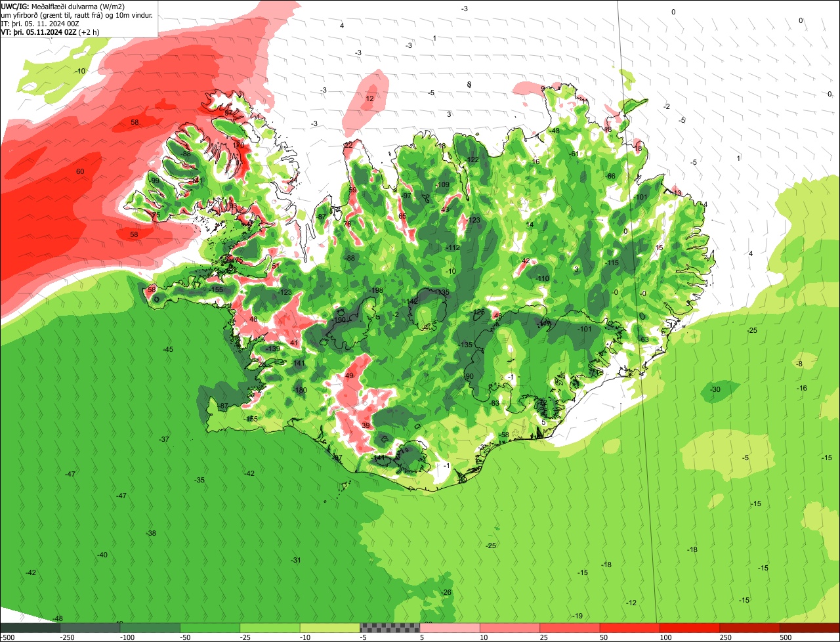Click the -26 value over the sea
Image resolution: width=840 pixels, height=642 pixels.
click(x=447, y=593)
